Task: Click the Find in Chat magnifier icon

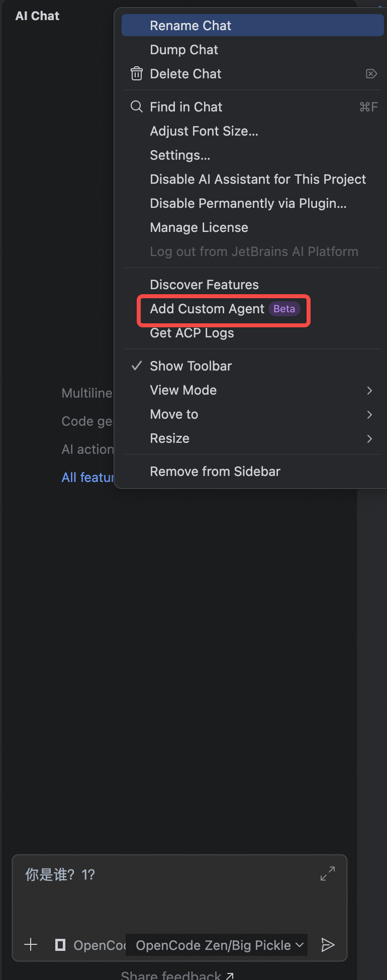Action: (x=136, y=106)
